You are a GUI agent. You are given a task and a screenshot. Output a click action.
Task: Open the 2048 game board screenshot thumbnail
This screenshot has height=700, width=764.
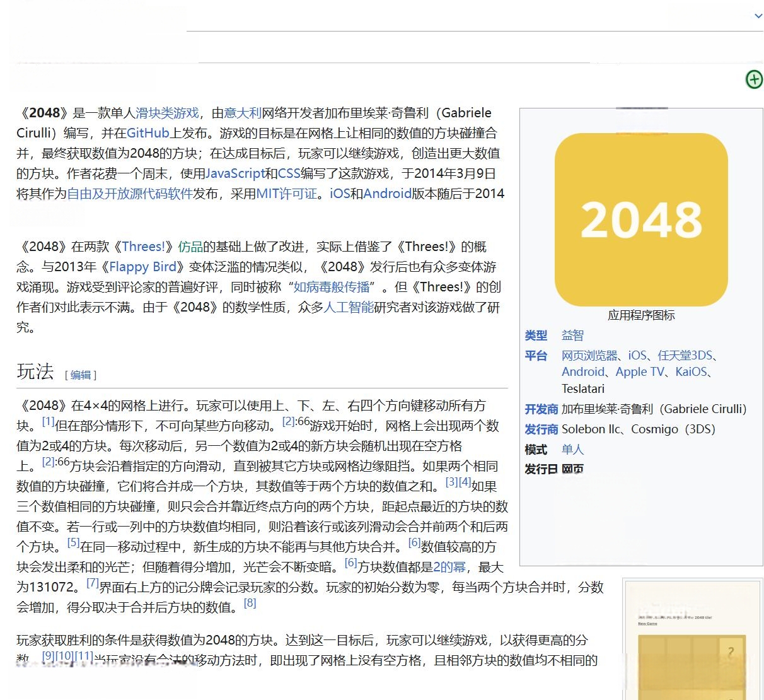tap(693, 639)
